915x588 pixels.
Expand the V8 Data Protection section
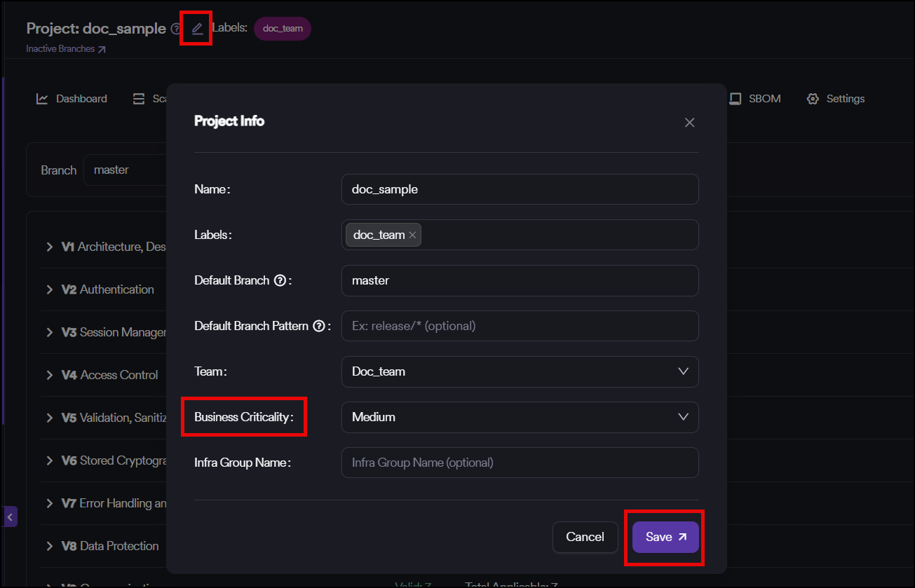(x=50, y=546)
